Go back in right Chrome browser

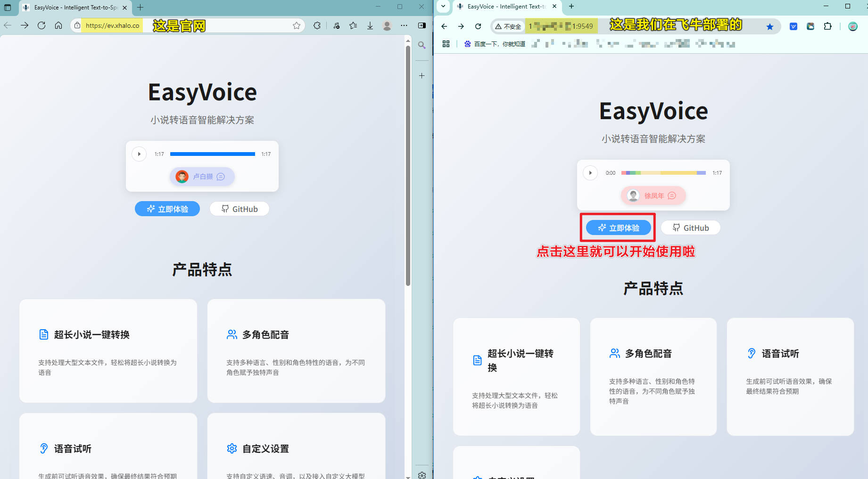[444, 26]
